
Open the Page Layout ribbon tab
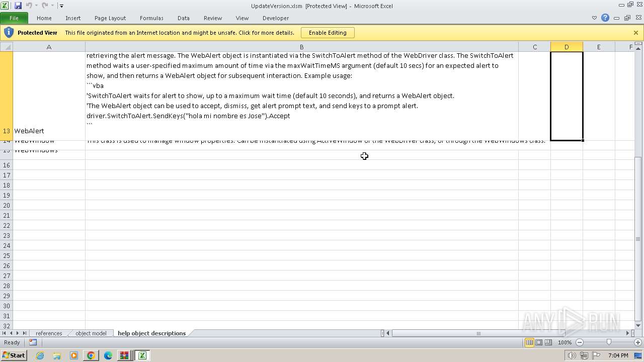[x=110, y=18]
